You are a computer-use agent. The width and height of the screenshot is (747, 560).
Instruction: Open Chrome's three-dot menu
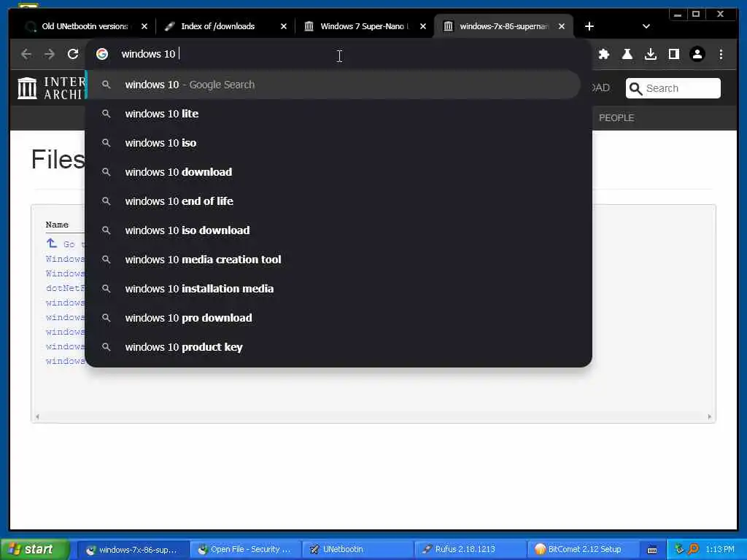pos(721,54)
